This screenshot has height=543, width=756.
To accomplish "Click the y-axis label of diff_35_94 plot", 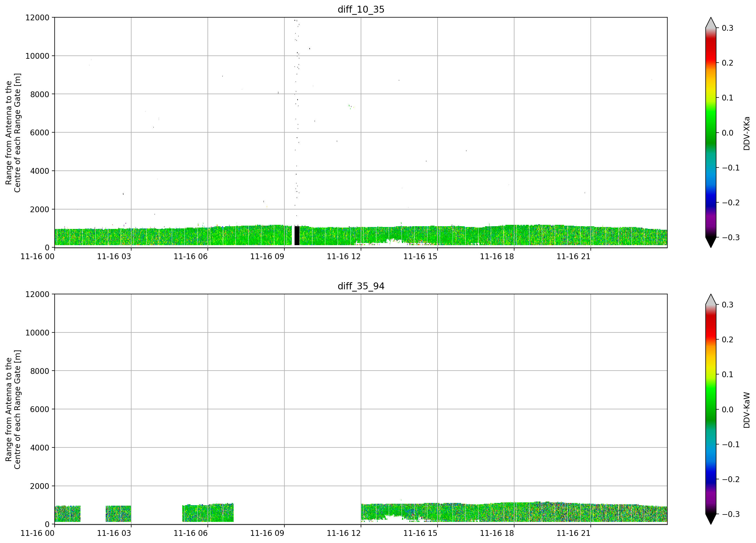I will [x=13, y=409].
